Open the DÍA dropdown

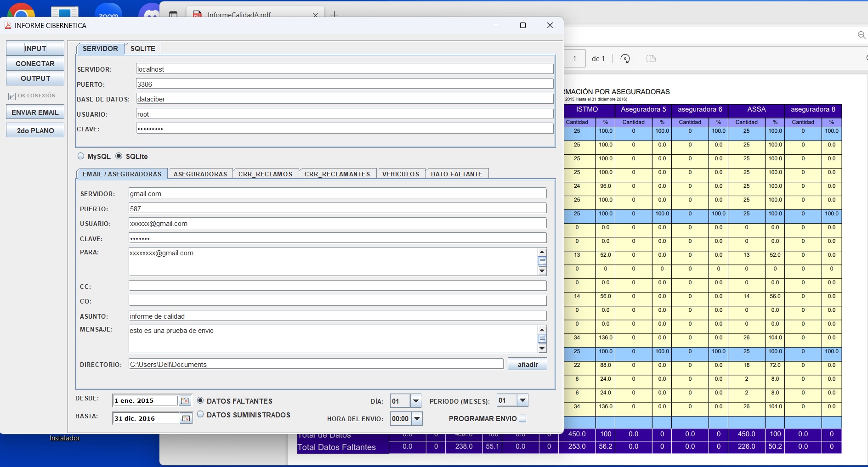tap(415, 400)
